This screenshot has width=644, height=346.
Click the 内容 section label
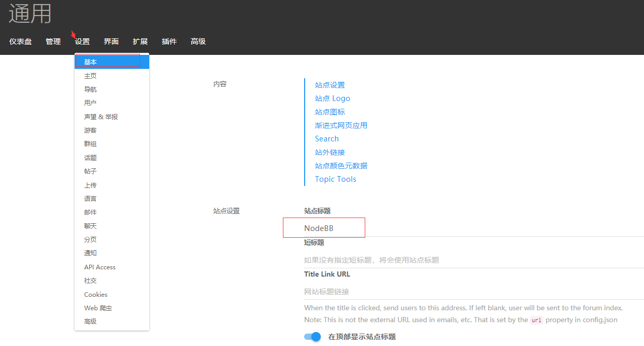click(220, 84)
